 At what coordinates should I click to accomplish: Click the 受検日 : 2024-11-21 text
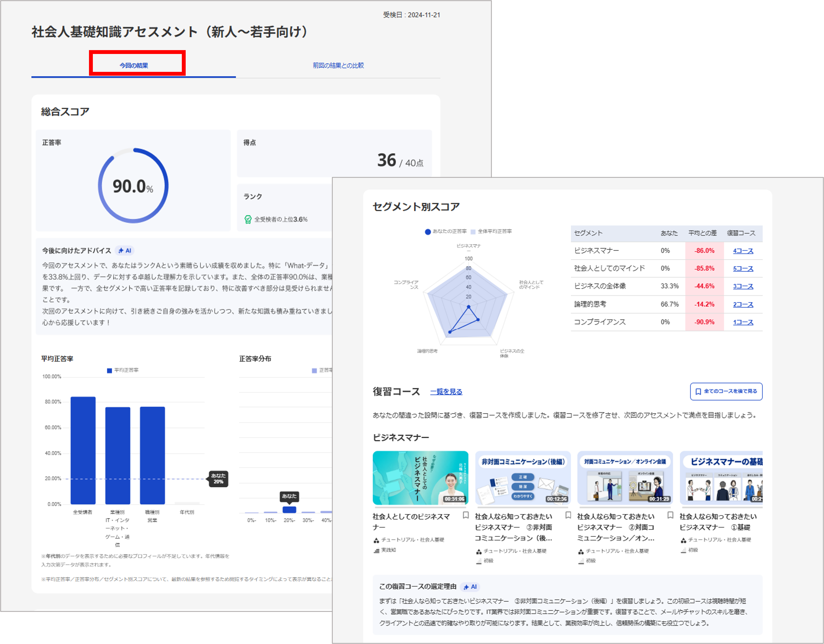(x=412, y=15)
